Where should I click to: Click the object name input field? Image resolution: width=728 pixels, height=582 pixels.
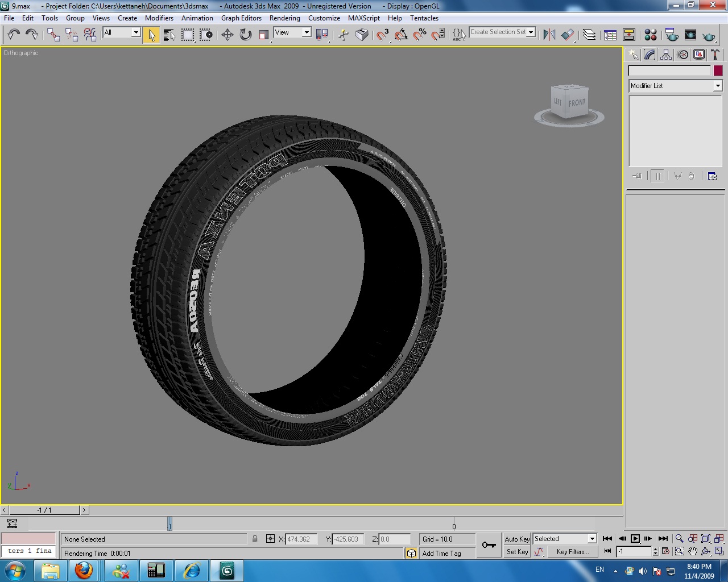669,70
